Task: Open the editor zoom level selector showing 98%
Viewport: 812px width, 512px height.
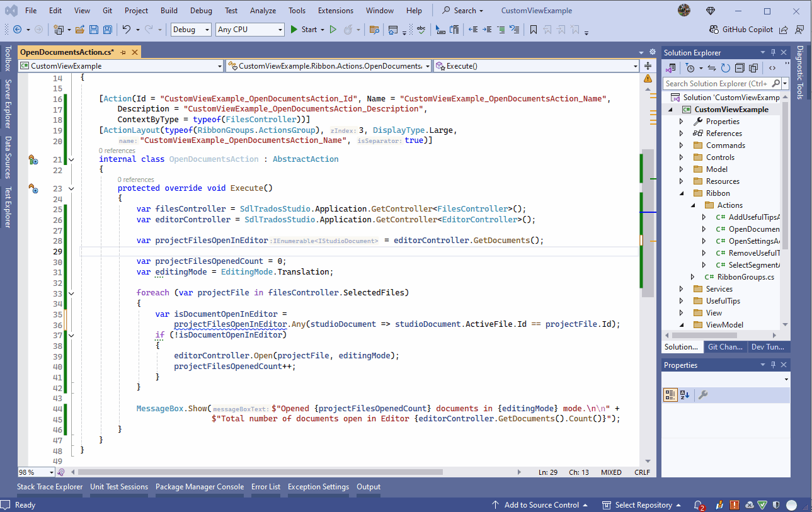Action: [x=35, y=472]
